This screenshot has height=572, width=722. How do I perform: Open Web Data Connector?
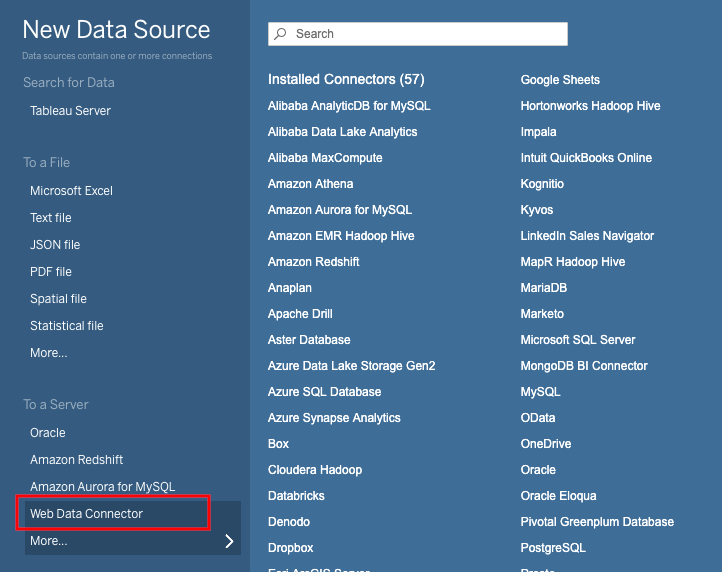[87, 514]
